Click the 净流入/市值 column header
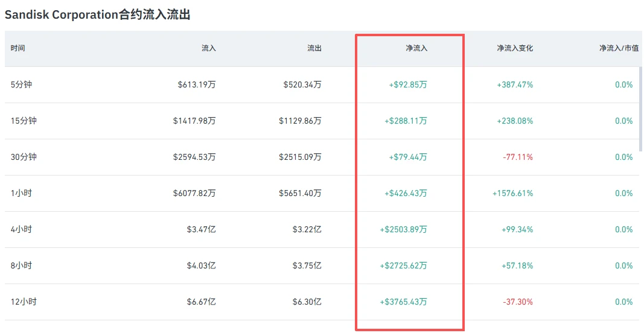The height and width of the screenshot is (333, 644). (x=619, y=48)
